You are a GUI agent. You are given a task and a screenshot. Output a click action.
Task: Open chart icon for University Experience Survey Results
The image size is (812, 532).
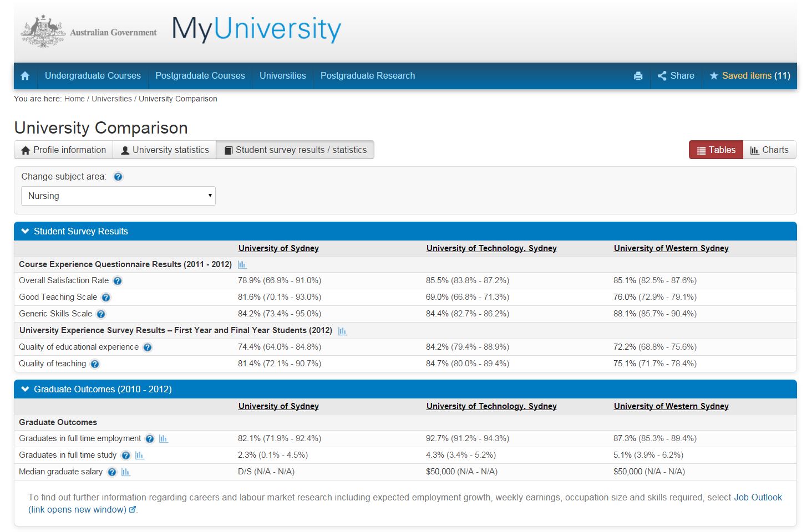[342, 331]
